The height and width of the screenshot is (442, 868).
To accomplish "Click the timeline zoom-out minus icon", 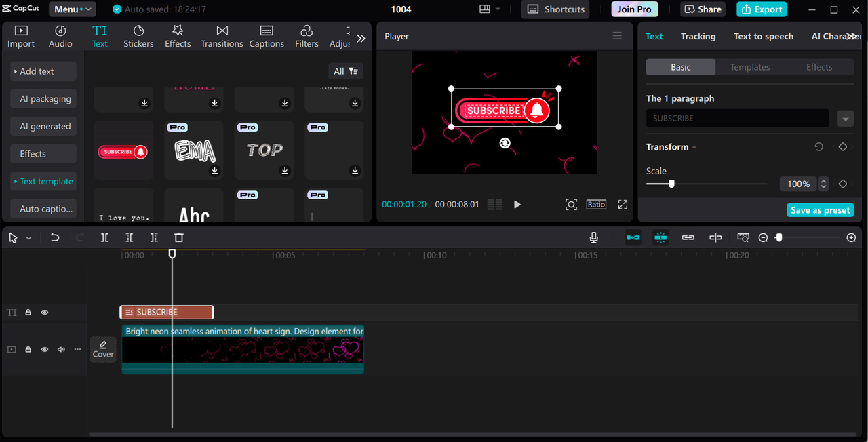I will click(764, 238).
